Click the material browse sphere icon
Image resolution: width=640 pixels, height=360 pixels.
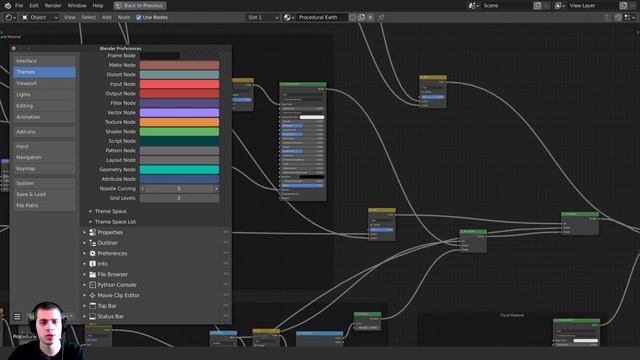[289, 18]
